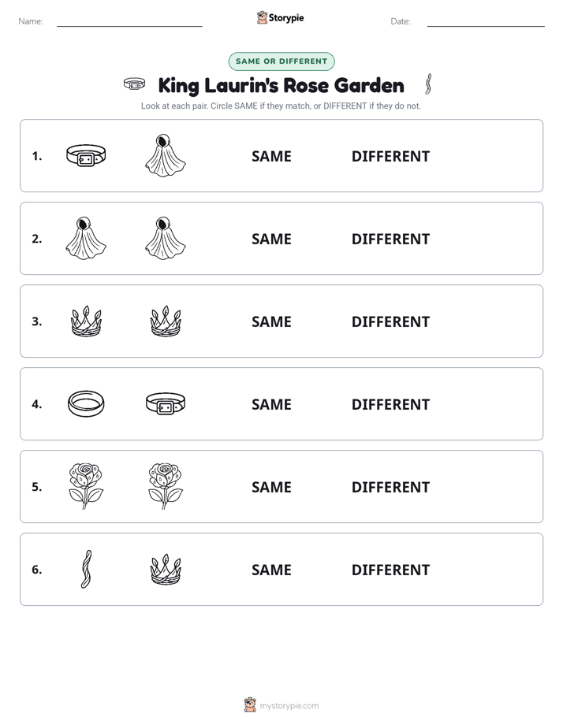Click the belt icon in row 4
The width and height of the screenshot is (563, 728).
pyautogui.click(x=166, y=404)
